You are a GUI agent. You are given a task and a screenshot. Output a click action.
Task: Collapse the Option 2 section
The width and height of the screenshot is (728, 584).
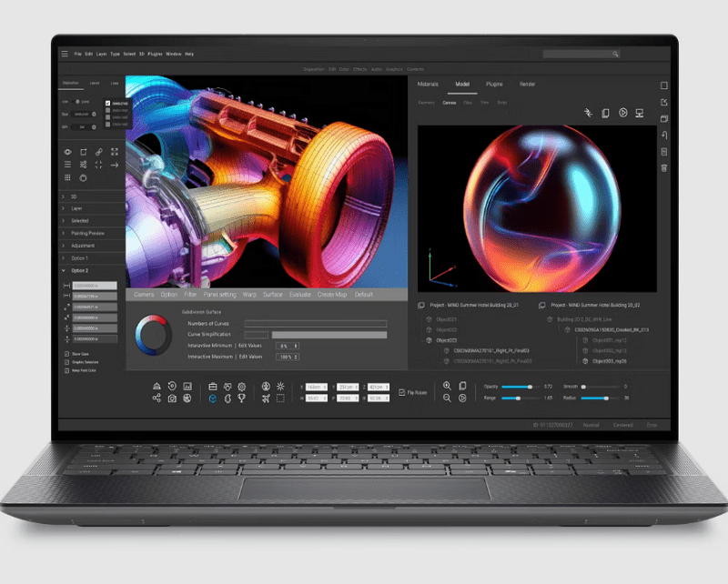click(x=92, y=271)
